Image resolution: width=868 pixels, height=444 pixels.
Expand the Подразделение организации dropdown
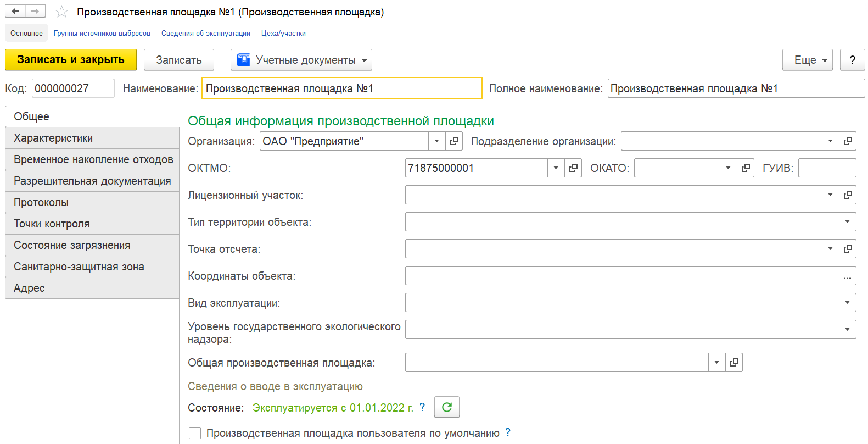point(830,141)
